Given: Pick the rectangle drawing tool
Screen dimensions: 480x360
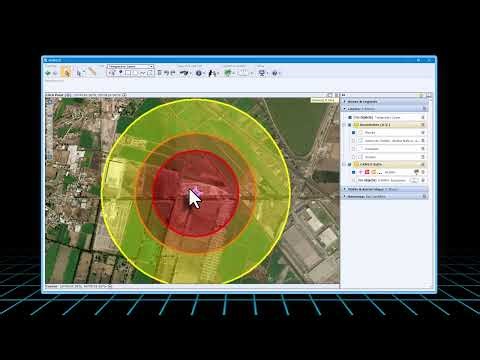Looking at the screenshot, I should coord(128,73).
